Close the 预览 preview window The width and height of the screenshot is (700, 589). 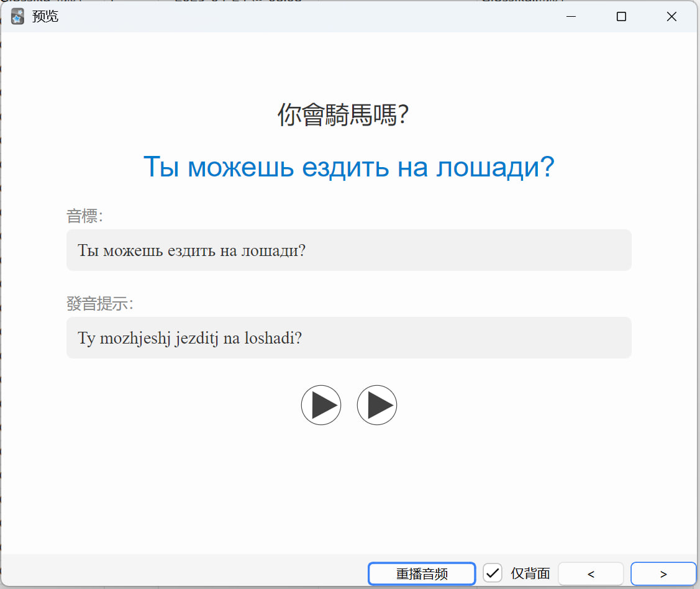pos(671,17)
